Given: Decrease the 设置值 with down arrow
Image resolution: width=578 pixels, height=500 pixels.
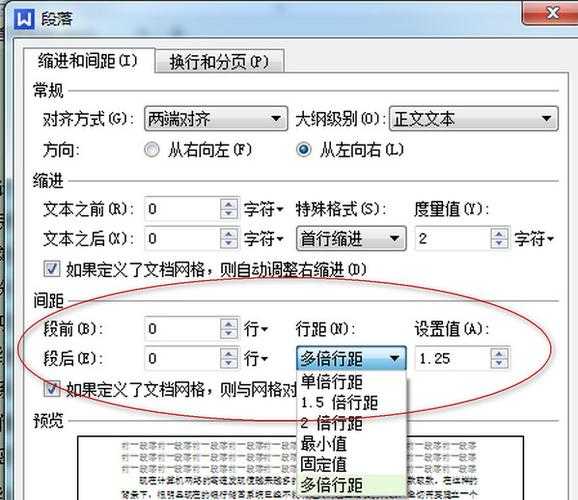Looking at the screenshot, I should point(499,363).
